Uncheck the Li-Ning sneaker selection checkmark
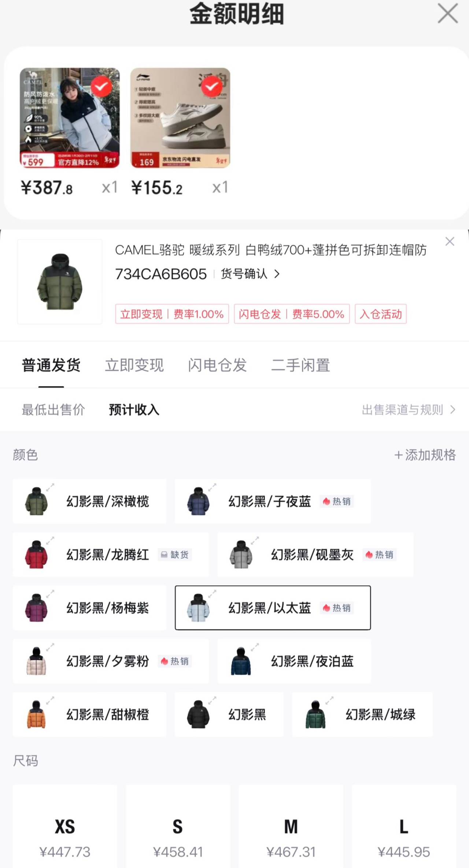Viewport: 469px width, 868px height. click(212, 87)
